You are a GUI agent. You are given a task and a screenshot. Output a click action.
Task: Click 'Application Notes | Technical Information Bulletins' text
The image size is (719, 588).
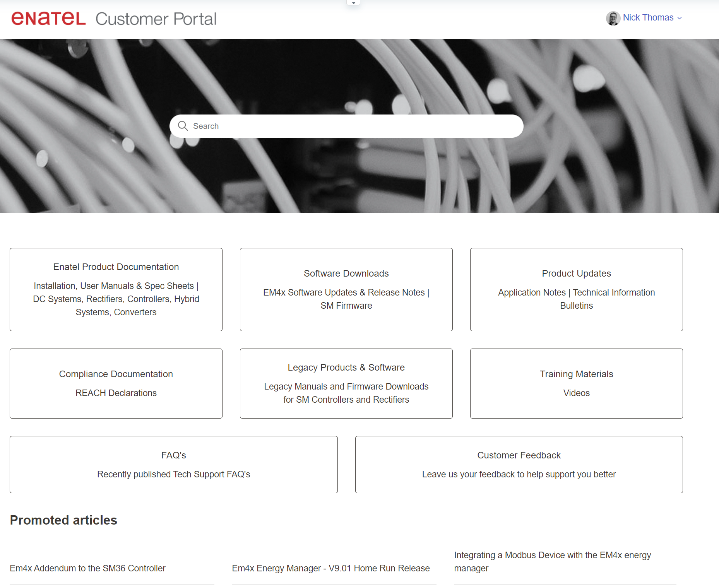click(577, 299)
